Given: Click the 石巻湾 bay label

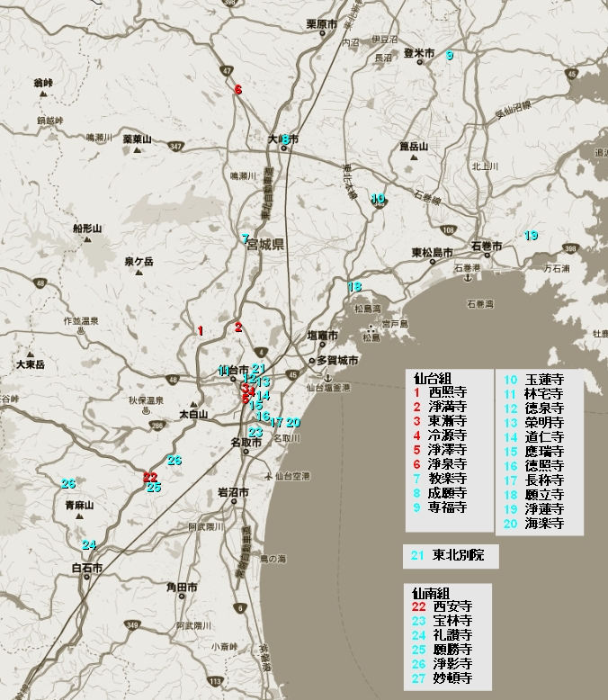Looking at the screenshot, I should click(x=480, y=304).
